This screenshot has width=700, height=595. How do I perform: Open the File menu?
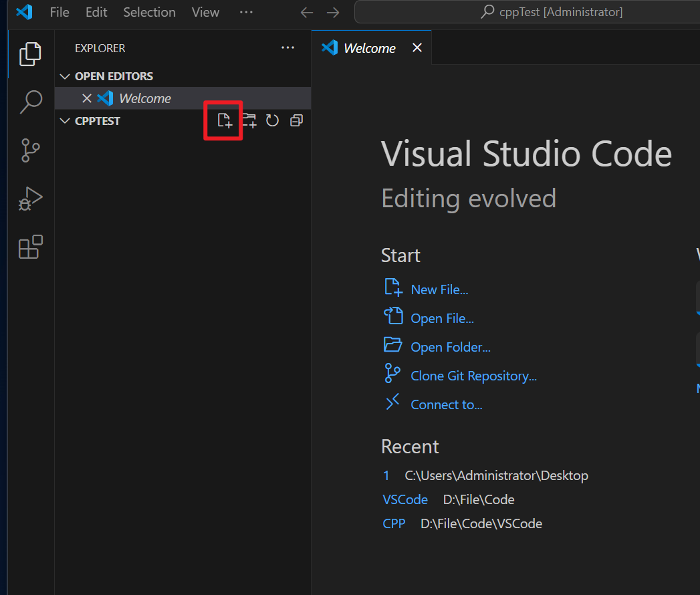60,12
